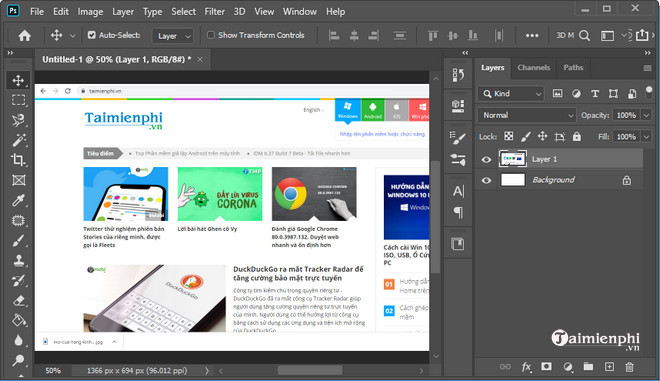Select the Eraser tool
Image resolution: width=660 pixels, height=381 pixels.
[x=18, y=301]
